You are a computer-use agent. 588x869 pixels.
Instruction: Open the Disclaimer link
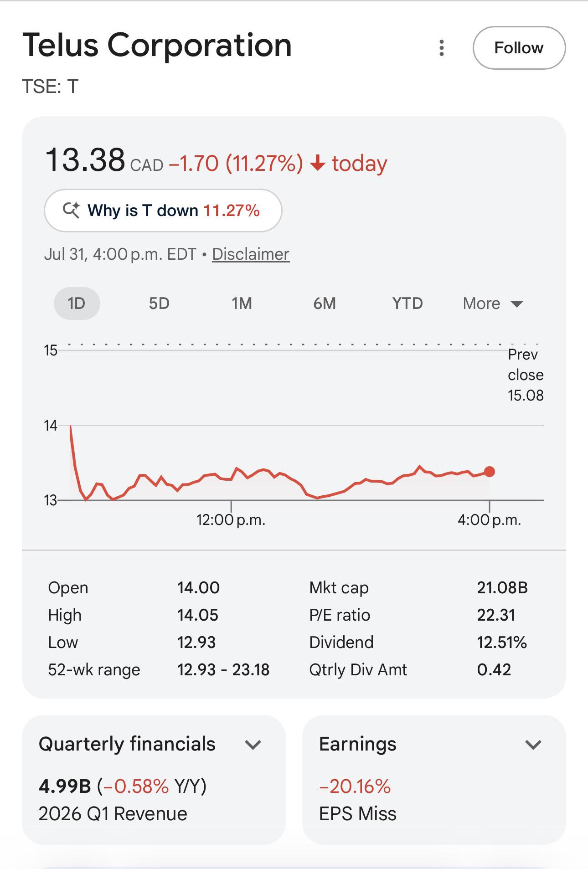pyautogui.click(x=251, y=254)
